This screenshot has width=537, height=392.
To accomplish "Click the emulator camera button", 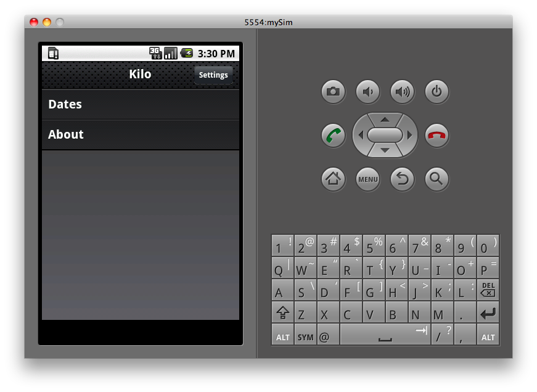I will click(333, 92).
